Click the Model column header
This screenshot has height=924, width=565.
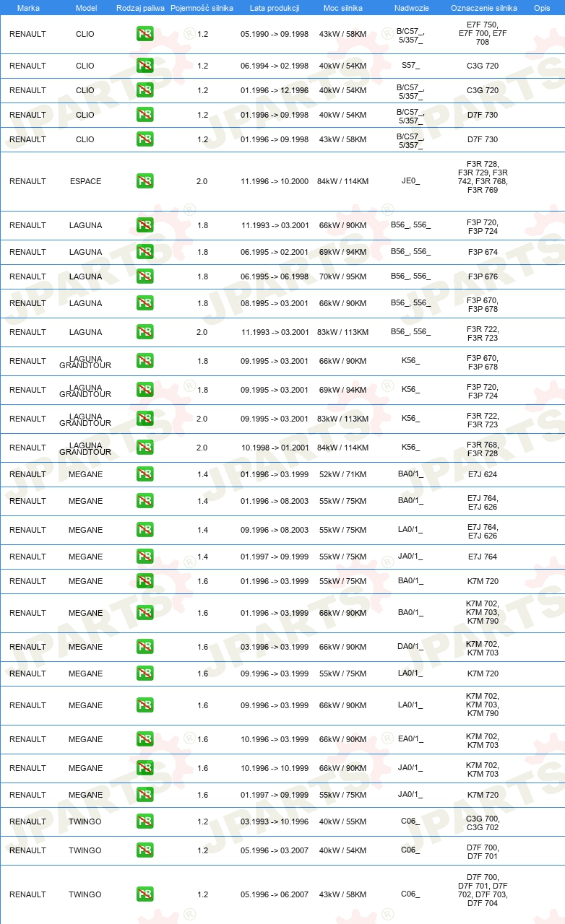point(86,7)
